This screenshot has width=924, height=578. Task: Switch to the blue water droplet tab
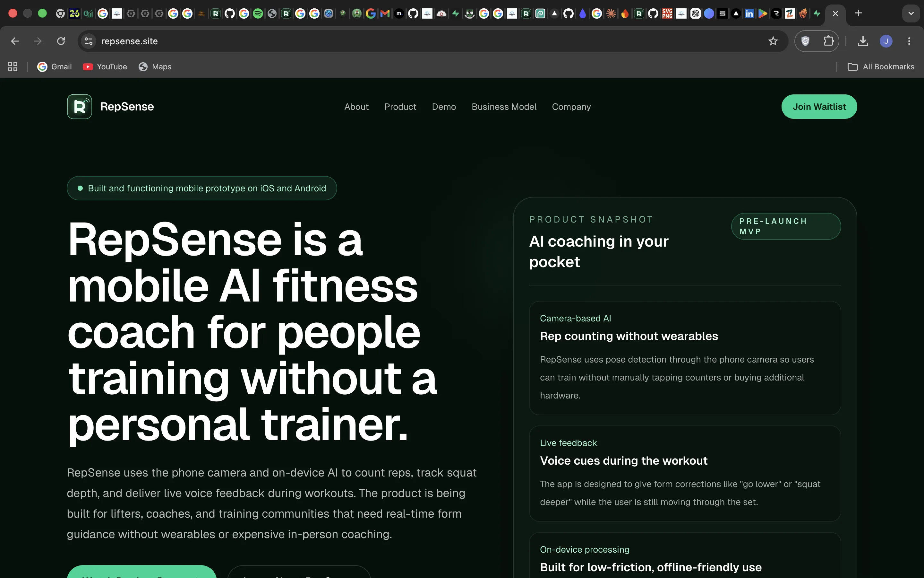coord(582,14)
